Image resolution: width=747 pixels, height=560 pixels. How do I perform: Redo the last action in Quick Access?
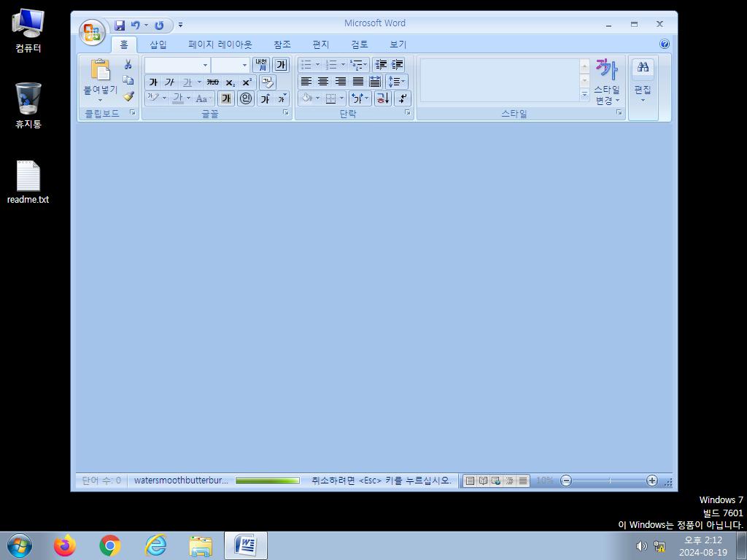159,26
